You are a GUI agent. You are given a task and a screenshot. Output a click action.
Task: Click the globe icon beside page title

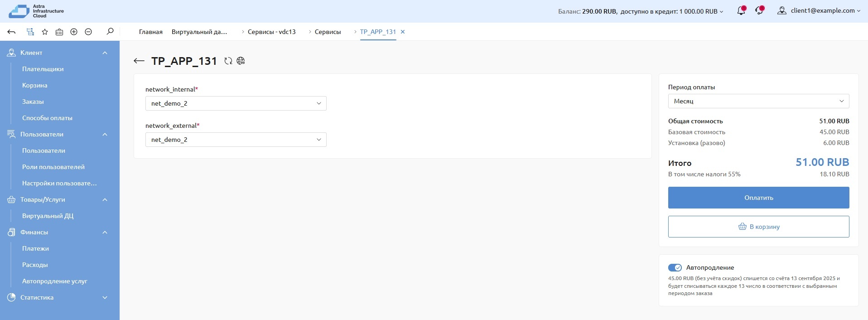[x=241, y=61]
